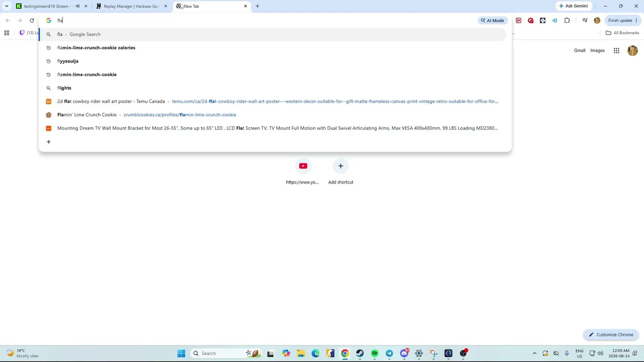
Task: Show hidden system tray icons
Action: pos(534,353)
